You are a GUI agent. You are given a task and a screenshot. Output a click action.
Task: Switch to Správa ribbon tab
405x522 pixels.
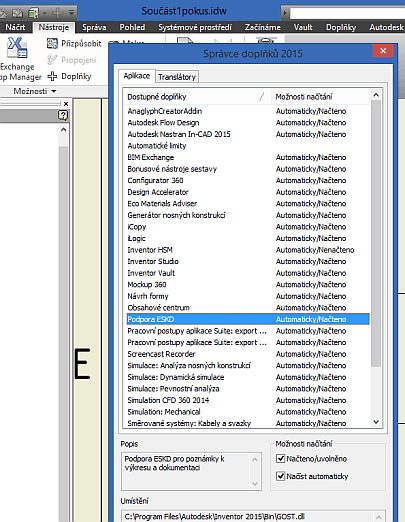coord(94,27)
